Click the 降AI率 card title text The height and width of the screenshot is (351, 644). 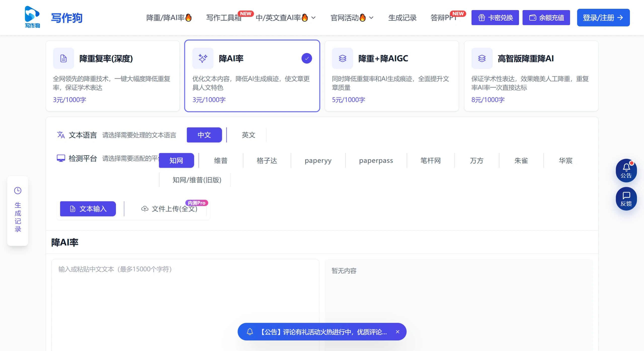[x=231, y=58]
